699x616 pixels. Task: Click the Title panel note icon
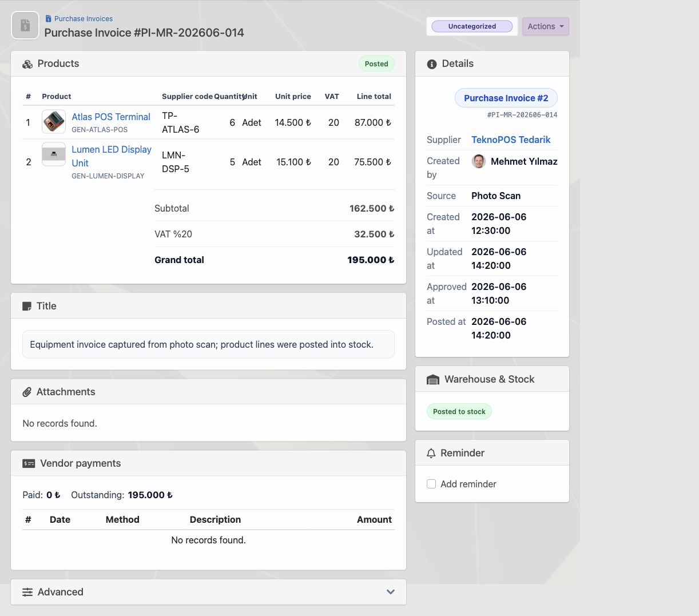27,307
